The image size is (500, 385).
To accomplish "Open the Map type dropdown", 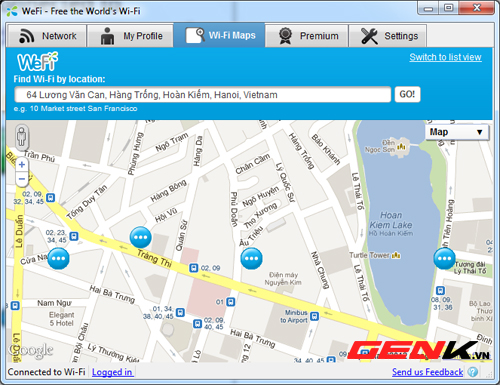I will click(457, 132).
